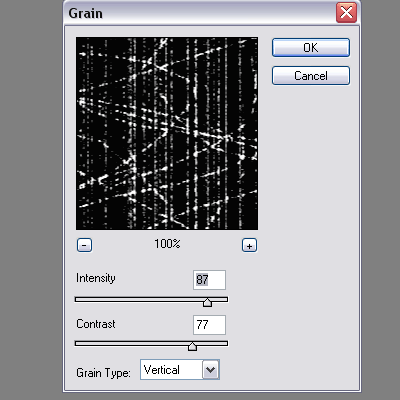Click the Intensity label text
400x400 pixels.
[x=96, y=278]
